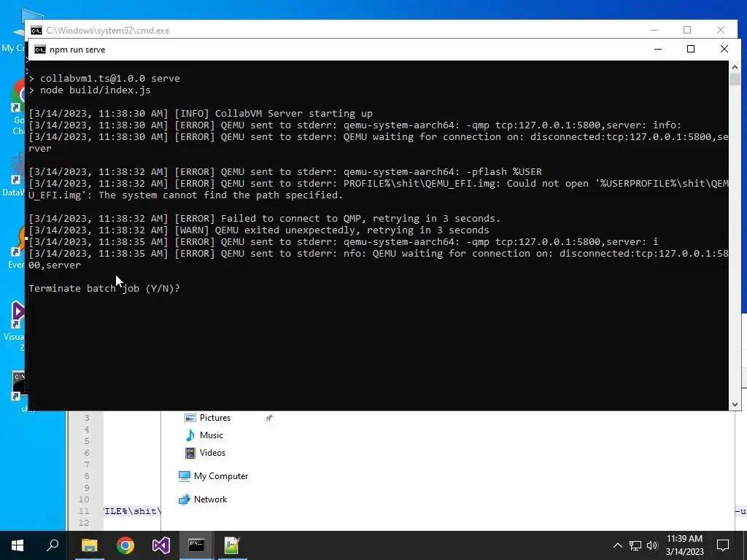
Task: Click the npm run serve window icon
Action: (x=40, y=50)
